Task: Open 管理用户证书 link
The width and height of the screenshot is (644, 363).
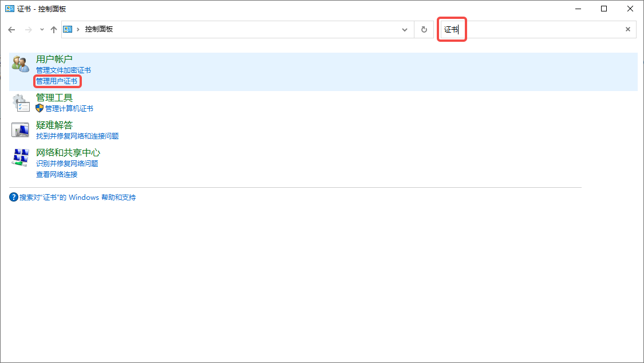Action: pyautogui.click(x=57, y=81)
